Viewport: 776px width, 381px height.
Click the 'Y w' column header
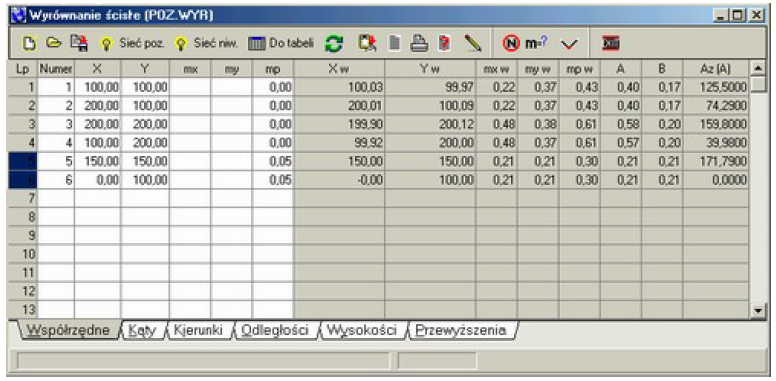pos(430,69)
